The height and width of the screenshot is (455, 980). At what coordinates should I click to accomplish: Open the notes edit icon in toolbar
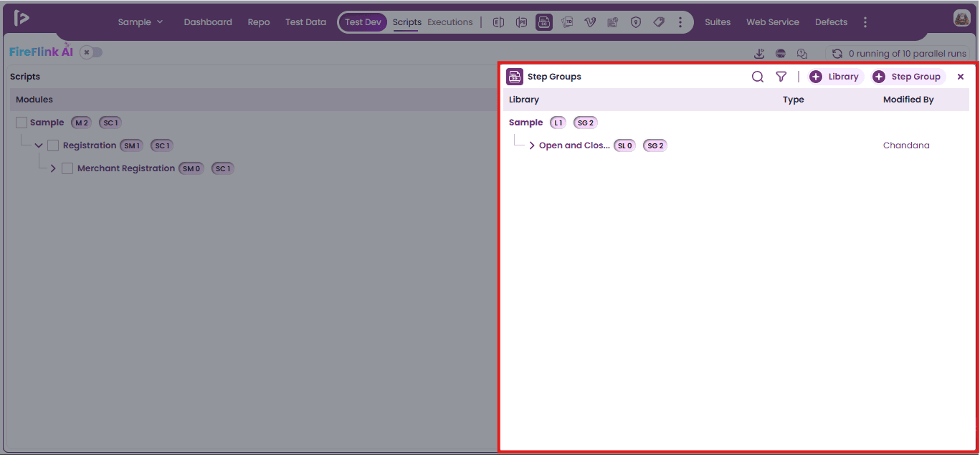613,22
